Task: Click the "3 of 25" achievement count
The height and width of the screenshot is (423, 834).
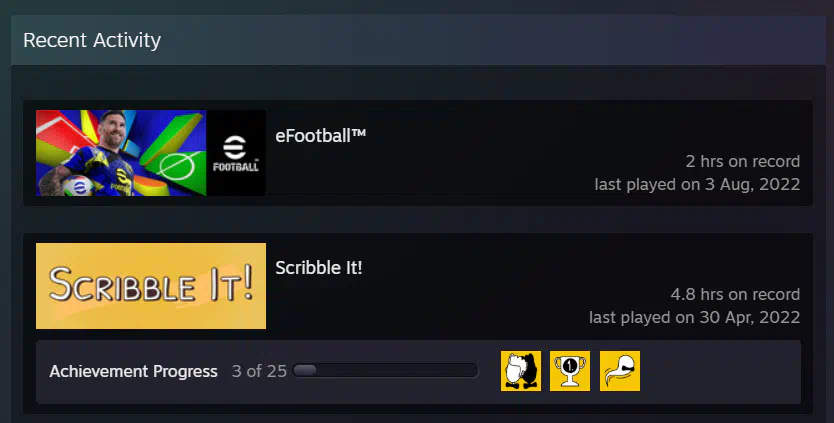Action: pyautogui.click(x=259, y=371)
